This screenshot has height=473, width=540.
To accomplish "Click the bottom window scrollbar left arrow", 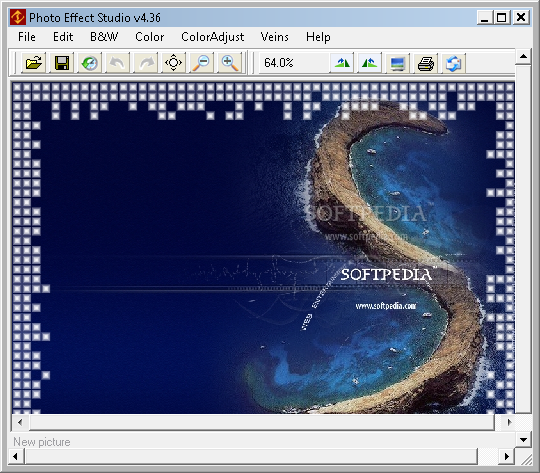I will pyautogui.click(x=15, y=456).
